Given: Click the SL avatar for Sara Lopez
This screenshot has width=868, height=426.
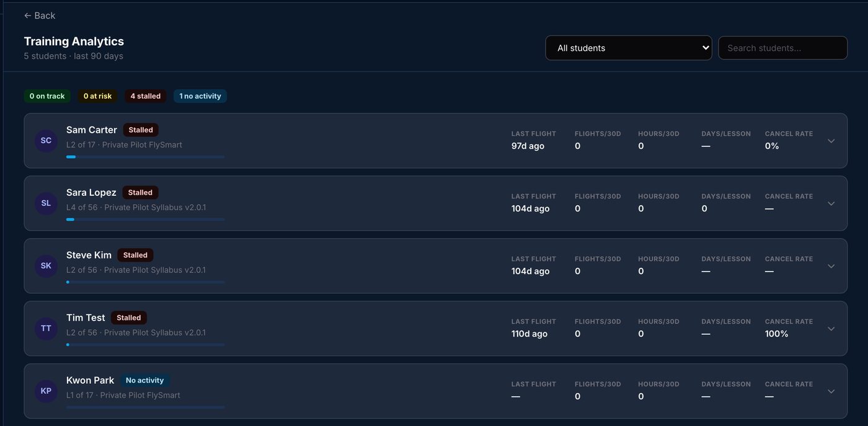Looking at the screenshot, I should coord(46,203).
